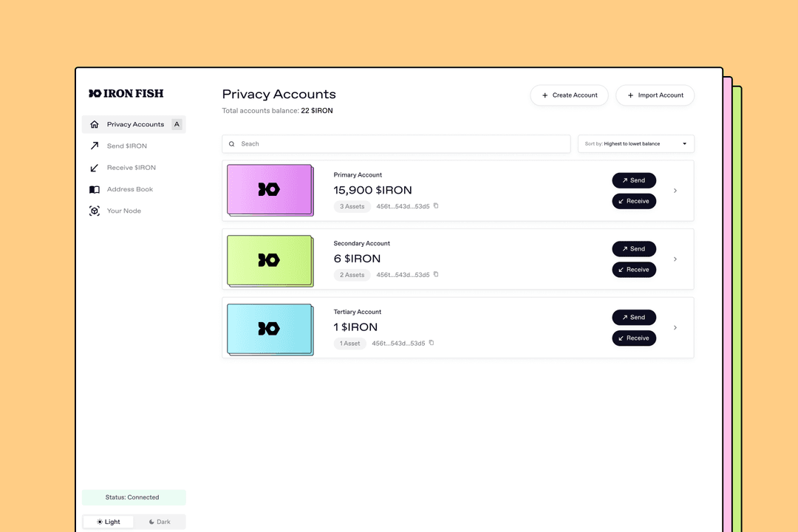This screenshot has width=798, height=532.
Task: Toggle the keyboard shortcut badge next to Privacy Accounts
Action: (177, 124)
